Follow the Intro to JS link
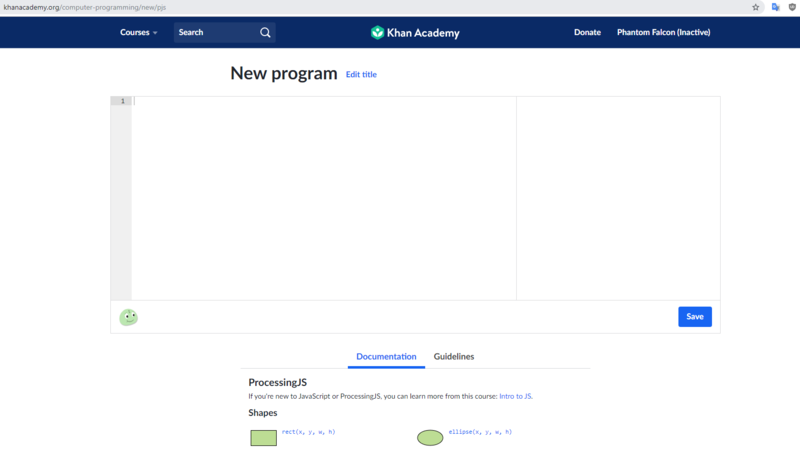 515,397
